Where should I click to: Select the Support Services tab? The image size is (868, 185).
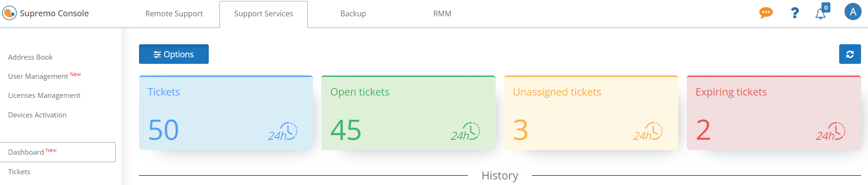[264, 14]
